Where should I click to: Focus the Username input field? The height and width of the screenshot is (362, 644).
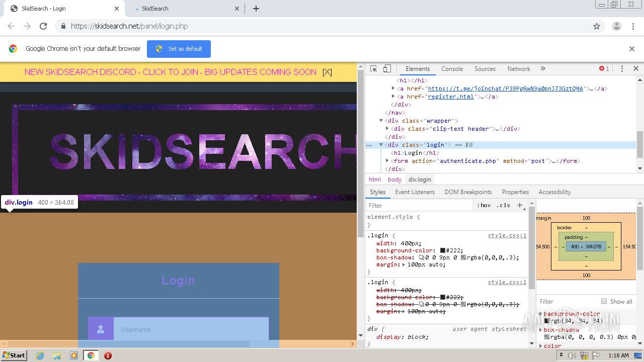click(x=191, y=329)
